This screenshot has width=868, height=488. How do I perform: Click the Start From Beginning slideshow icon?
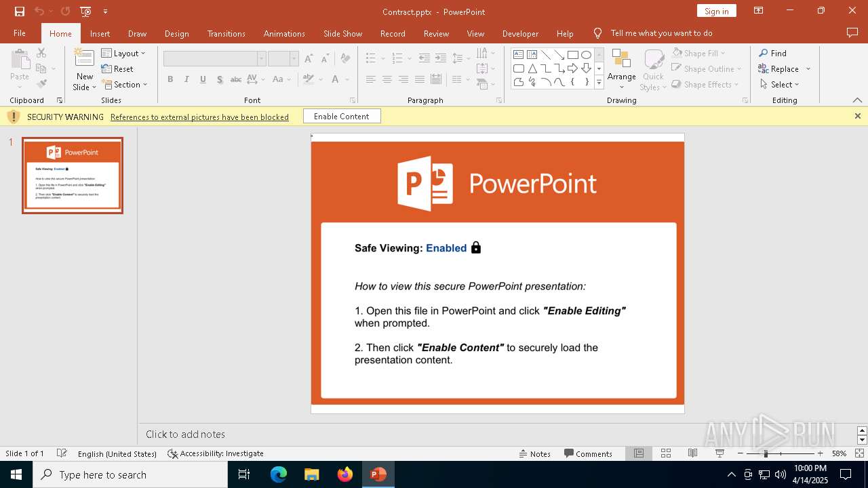pos(85,12)
